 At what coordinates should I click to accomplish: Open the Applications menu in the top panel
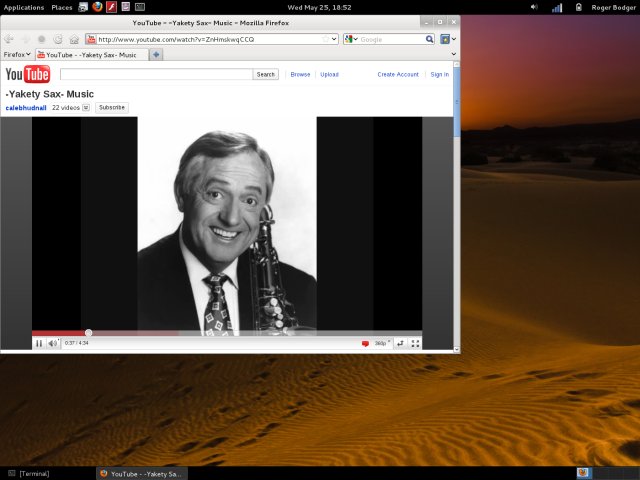[24, 7]
